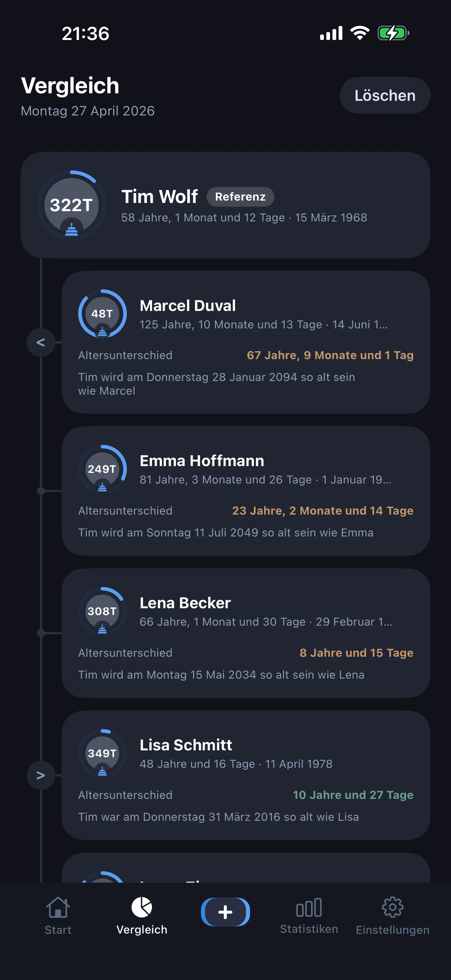This screenshot has width=451, height=980.
Task: Tap Lena Becker's 308T countdown ring
Action: click(102, 611)
